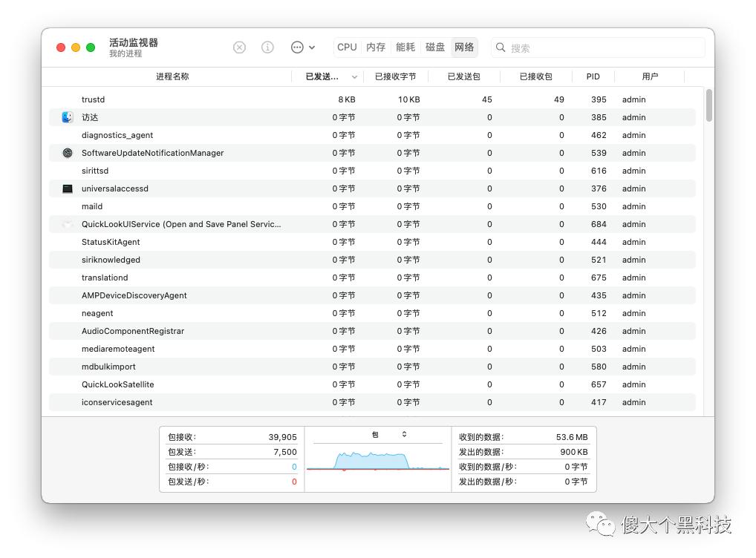Click the Finder icon beside 访达
This screenshot has height=558, width=756.
(x=68, y=117)
